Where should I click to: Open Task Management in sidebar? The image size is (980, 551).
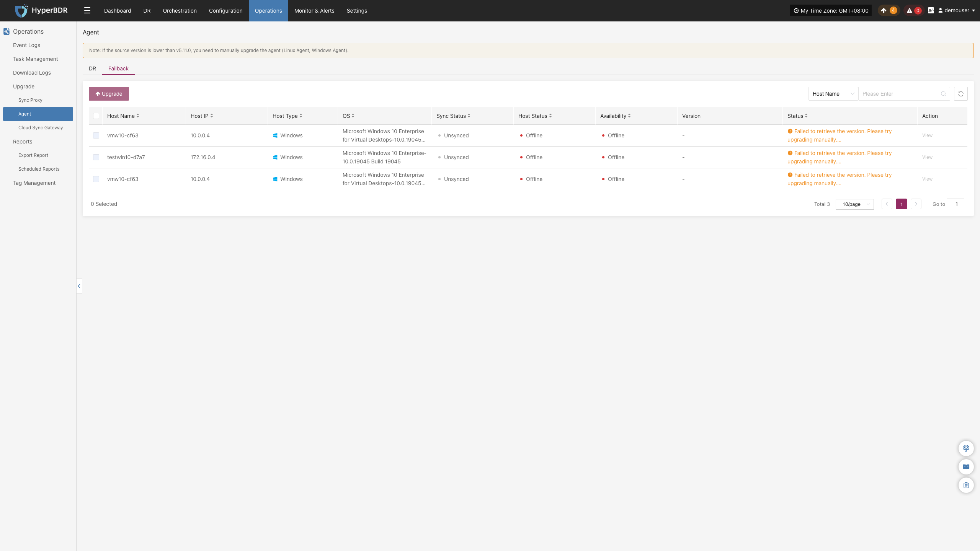coord(36,59)
